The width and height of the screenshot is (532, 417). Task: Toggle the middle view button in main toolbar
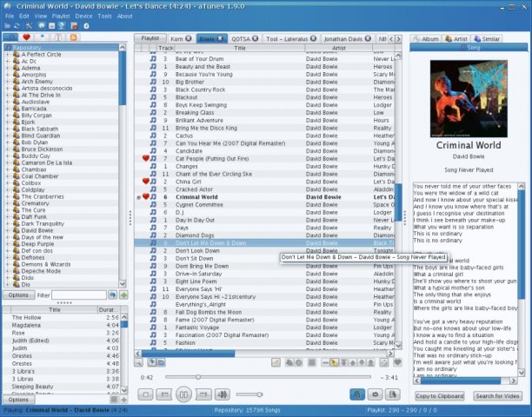click(x=51, y=26)
